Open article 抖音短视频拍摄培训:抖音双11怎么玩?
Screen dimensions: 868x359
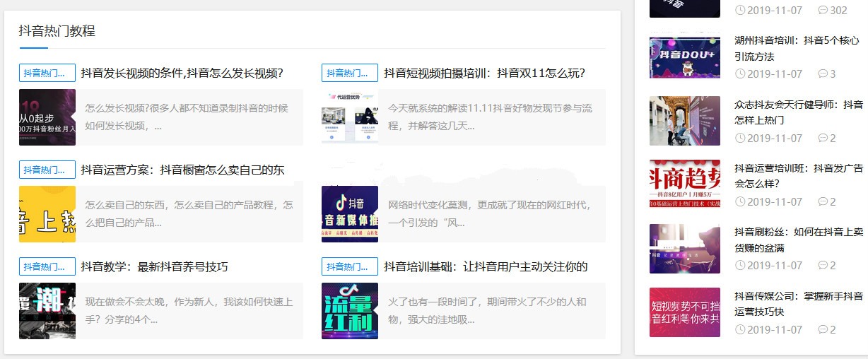pyautogui.click(x=485, y=73)
